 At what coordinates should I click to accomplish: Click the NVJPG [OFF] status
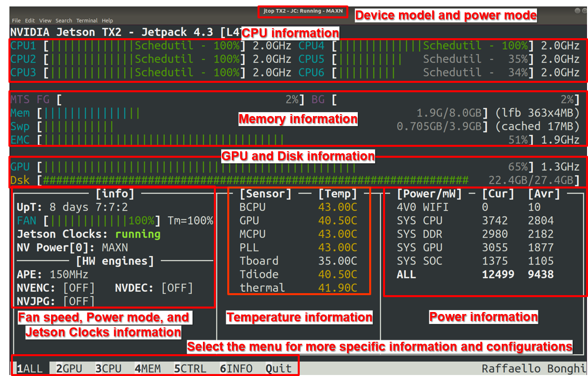[x=79, y=301]
